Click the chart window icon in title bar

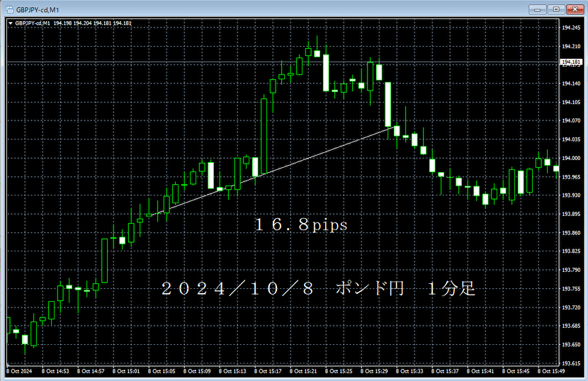point(9,10)
